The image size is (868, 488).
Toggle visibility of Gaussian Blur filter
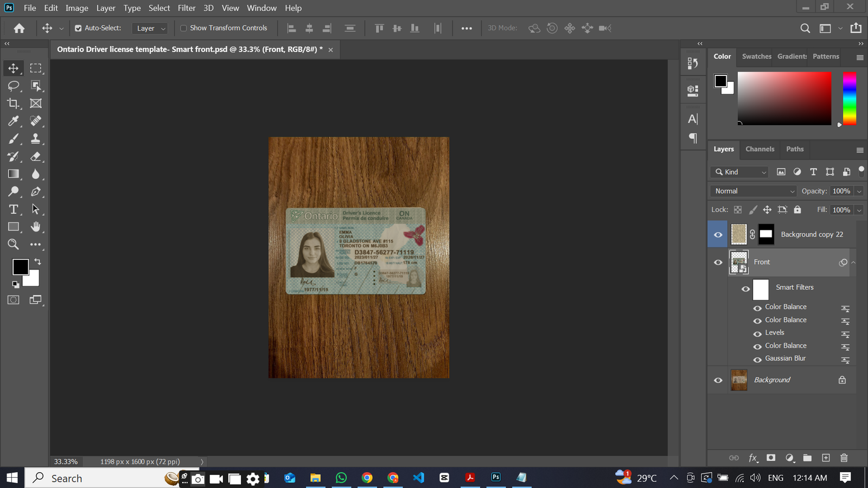[x=757, y=359]
